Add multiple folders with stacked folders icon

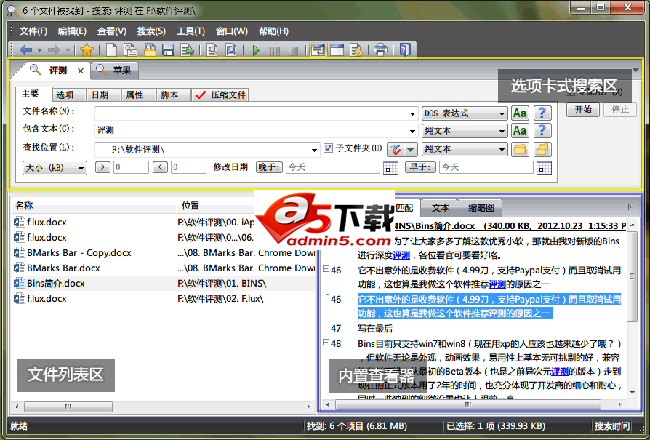pos(542,149)
